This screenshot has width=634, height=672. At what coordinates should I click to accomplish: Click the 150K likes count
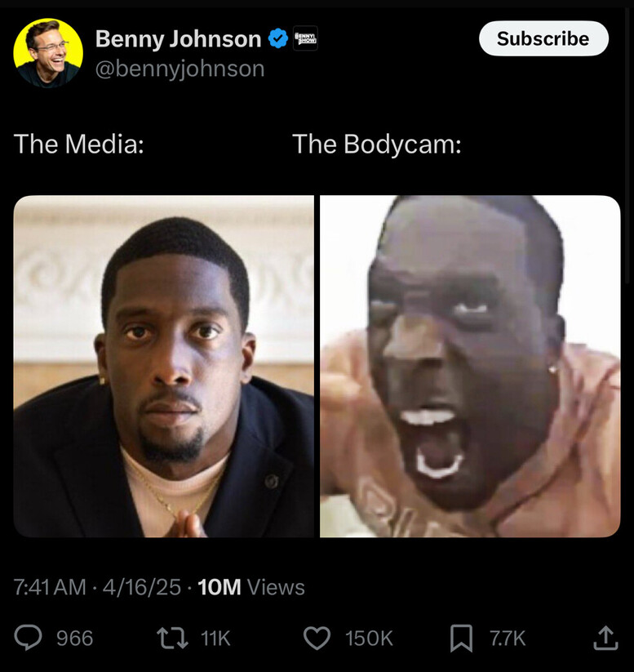pyautogui.click(x=369, y=639)
